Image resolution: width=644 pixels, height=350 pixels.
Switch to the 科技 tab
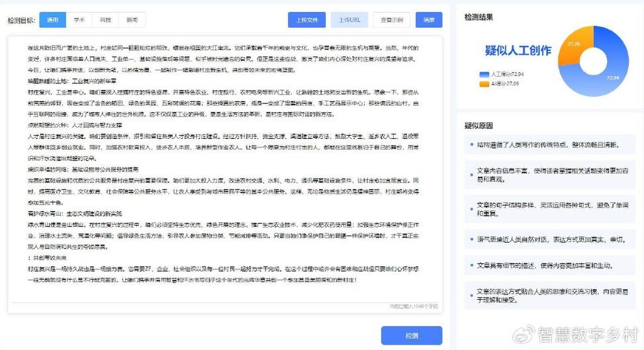click(x=105, y=20)
